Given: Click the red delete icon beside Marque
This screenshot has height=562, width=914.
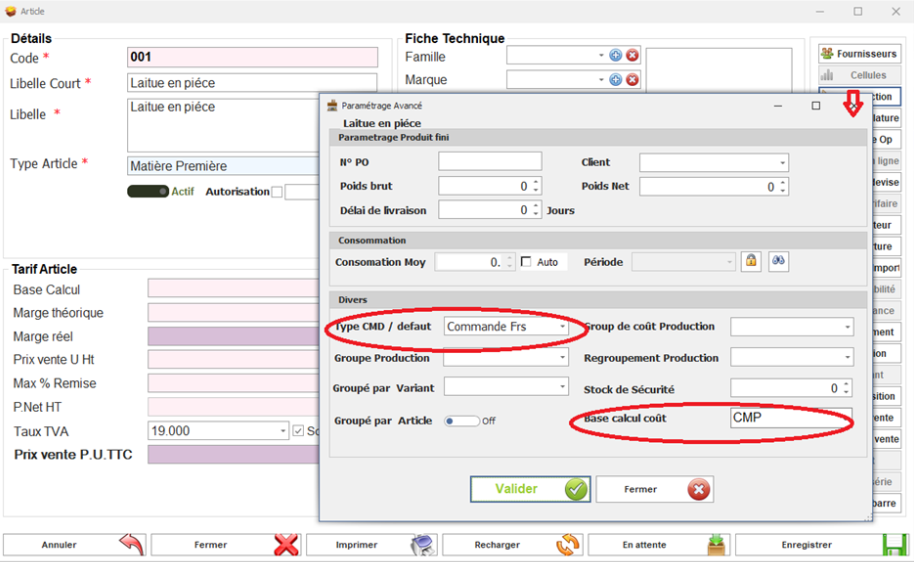Looking at the screenshot, I should click(632, 79).
